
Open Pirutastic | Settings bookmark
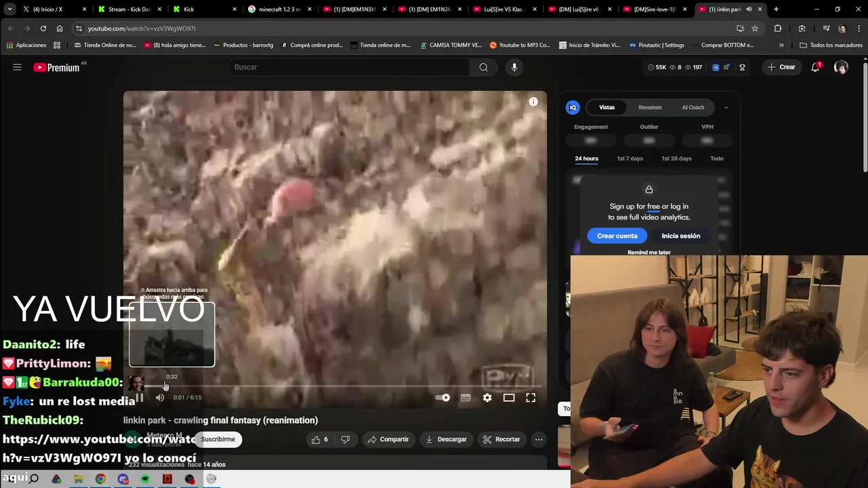pyautogui.click(x=656, y=45)
